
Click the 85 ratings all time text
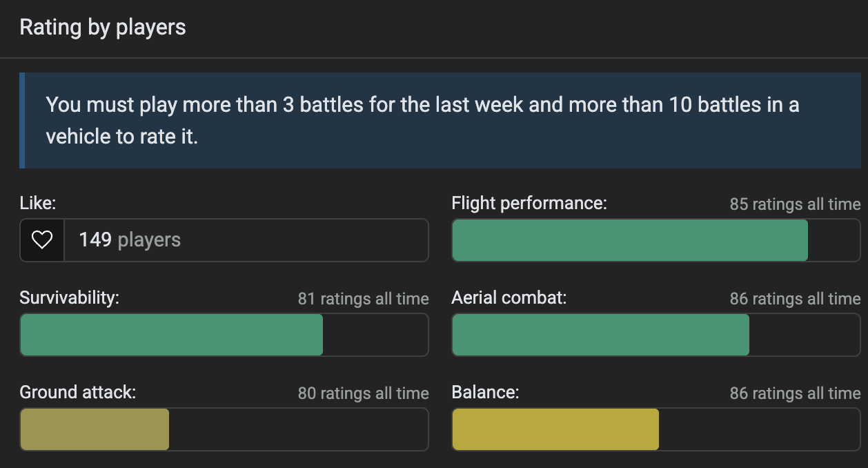pos(795,204)
